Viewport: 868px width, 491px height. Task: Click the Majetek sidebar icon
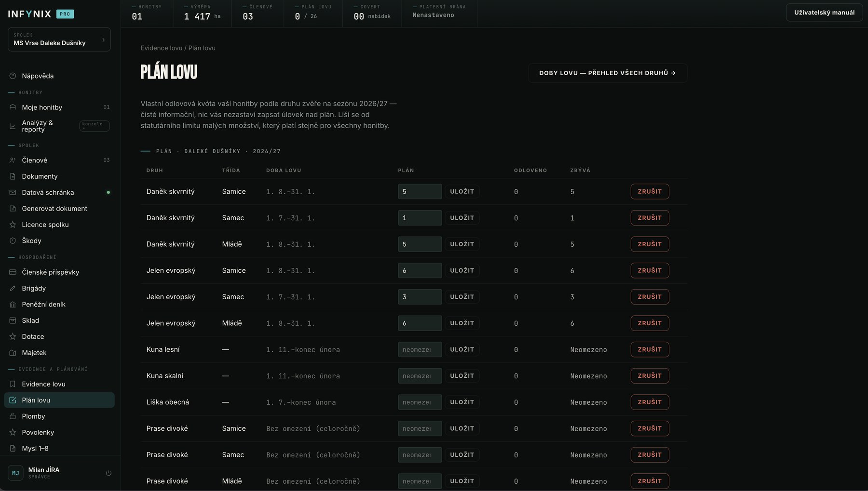click(x=13, y=353)
